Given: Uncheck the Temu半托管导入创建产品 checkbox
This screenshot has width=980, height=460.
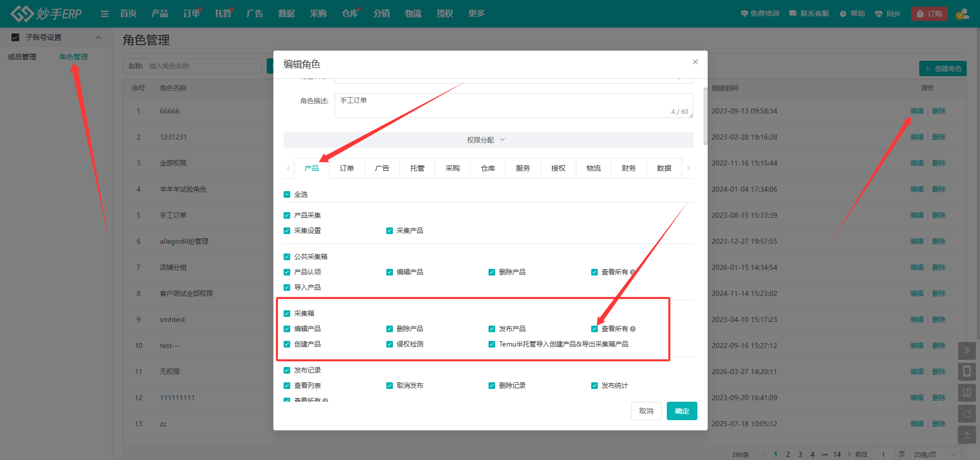Looking at the screenshot, I should point(492,344).
